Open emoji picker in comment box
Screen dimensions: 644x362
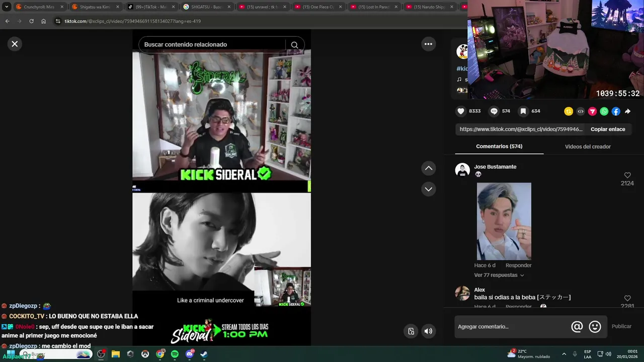point(595,327)
